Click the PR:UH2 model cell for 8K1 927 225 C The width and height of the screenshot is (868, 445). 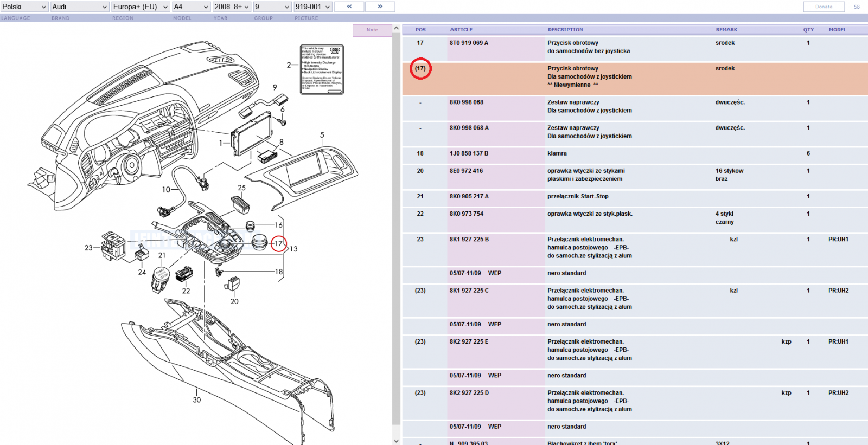(x=838, y=291)
